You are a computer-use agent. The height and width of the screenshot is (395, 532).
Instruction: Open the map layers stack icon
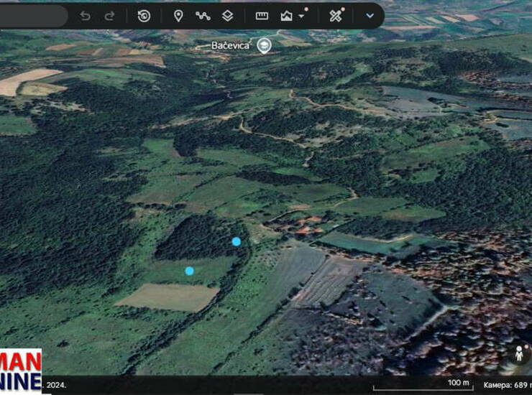point(227,16)
